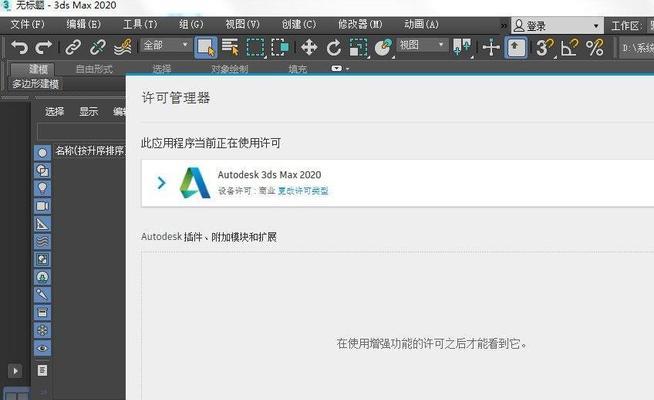Open the 动画(A) menu
Viewport: 654px width, 400px height.
pos(421,24)
